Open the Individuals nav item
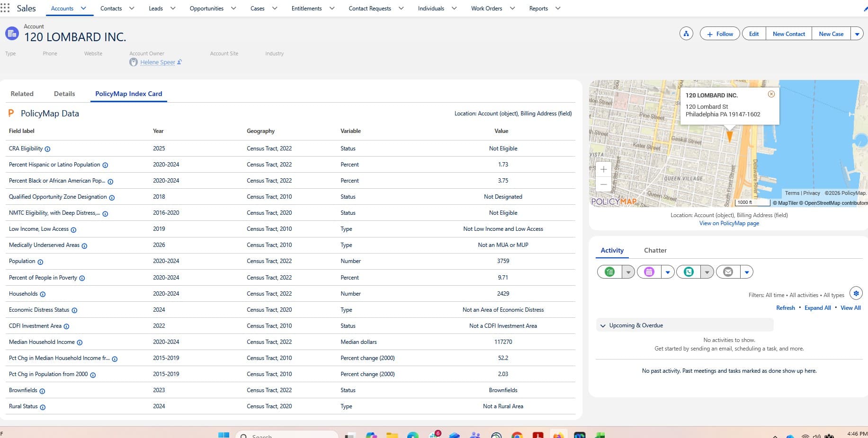 coord(431,8)
